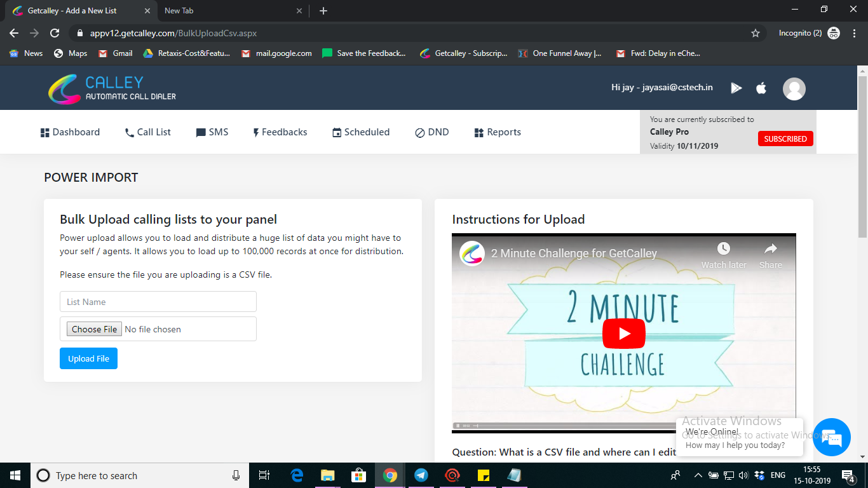
Task: Open Scheduled menu item
Action: (x=361, y=132)
